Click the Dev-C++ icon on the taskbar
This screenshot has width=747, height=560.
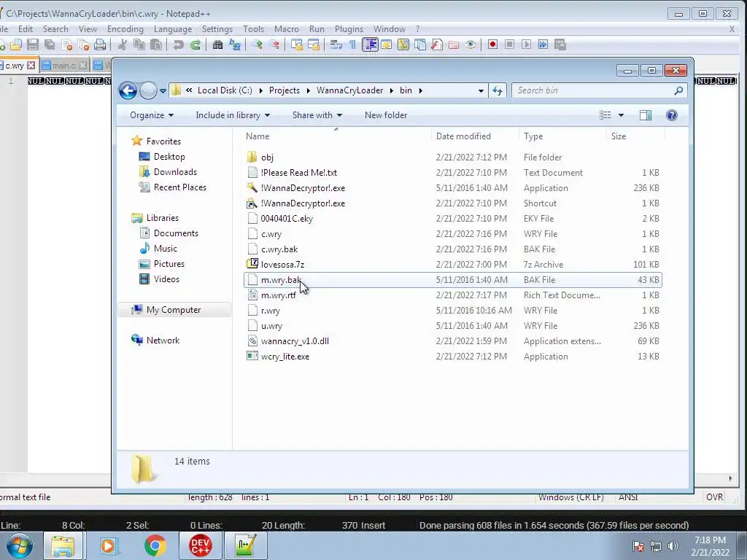tap(201, 545)
